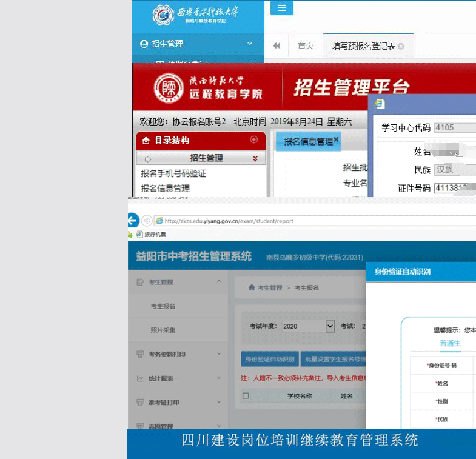Expand the 志愿管理 section chevron

pyautogui.click(x=219, y=426)
